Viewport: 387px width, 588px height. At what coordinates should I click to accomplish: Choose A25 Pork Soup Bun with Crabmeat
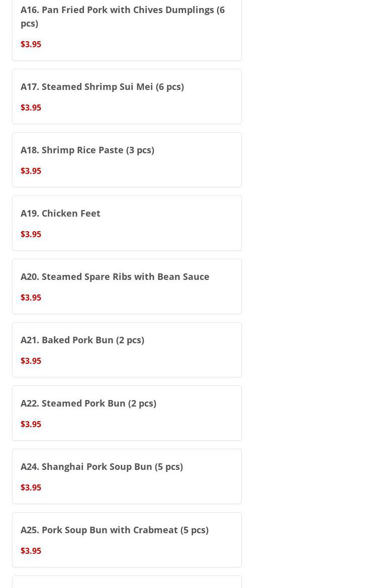[115, 530]
